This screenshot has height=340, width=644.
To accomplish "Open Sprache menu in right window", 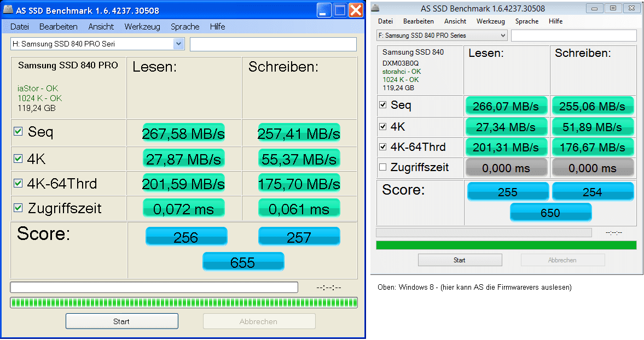I will 527,21.
